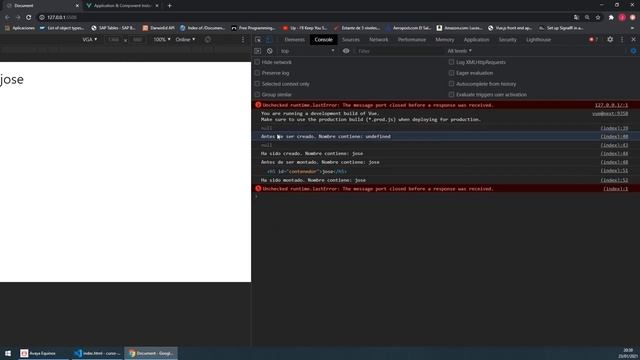
Task: Toggle Evaluate triggers user activation checkbox
Action: [x=451, y=94]
